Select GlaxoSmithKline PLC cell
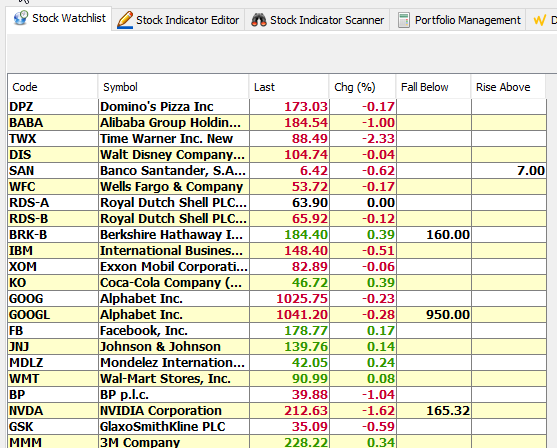 [174, 426]
